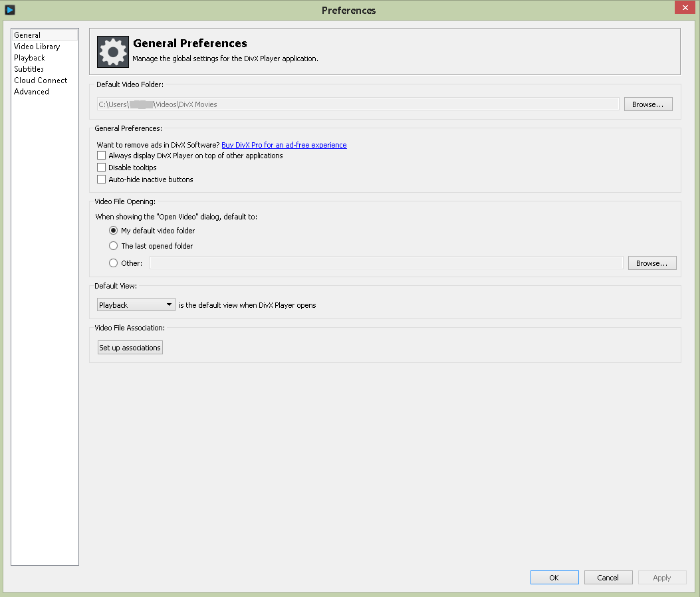Viewport: 700px width, 597px height.
Task: Close the Preferences window
Action: 683,9
